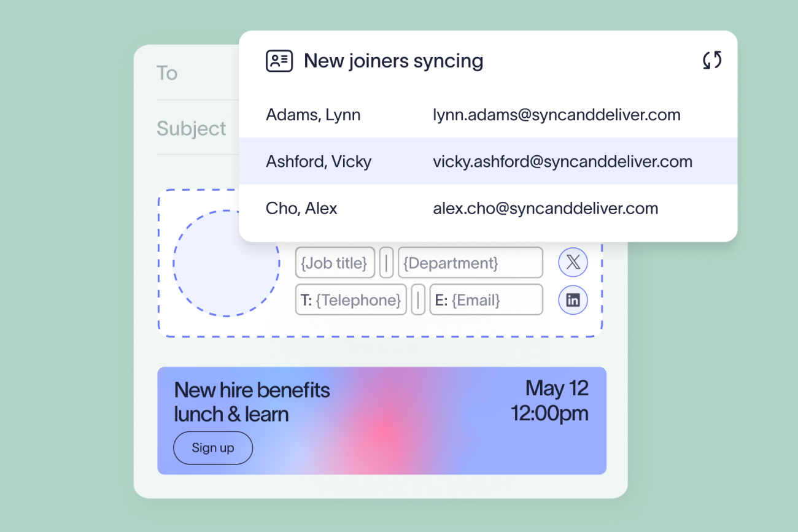Image resolution: width=798 pixels, height=532 pixels.
Task: Click lynn.adams@syncanddeliver.com email address
Action: point(557,115)
